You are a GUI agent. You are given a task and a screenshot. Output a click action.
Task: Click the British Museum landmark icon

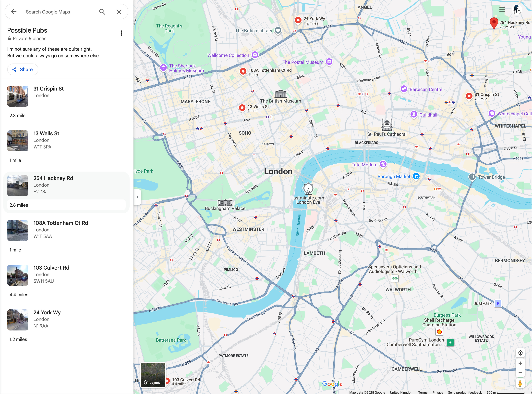[x=281, y=94]
